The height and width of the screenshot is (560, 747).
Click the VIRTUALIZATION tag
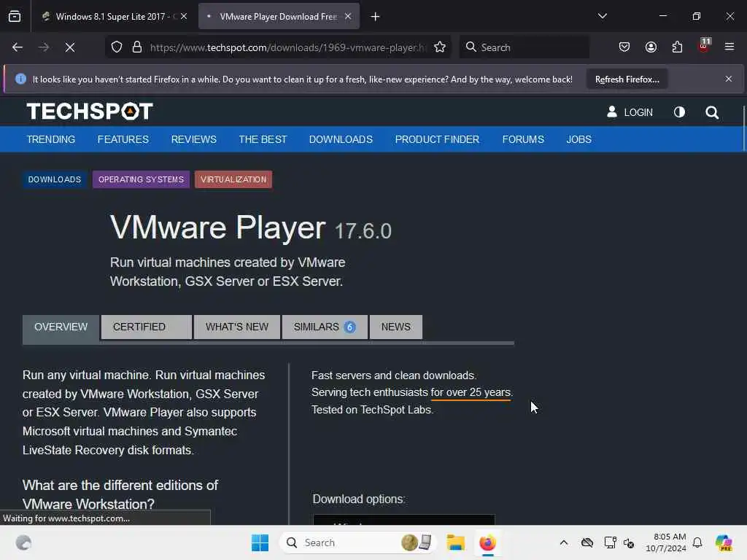[x=233, y=179]
